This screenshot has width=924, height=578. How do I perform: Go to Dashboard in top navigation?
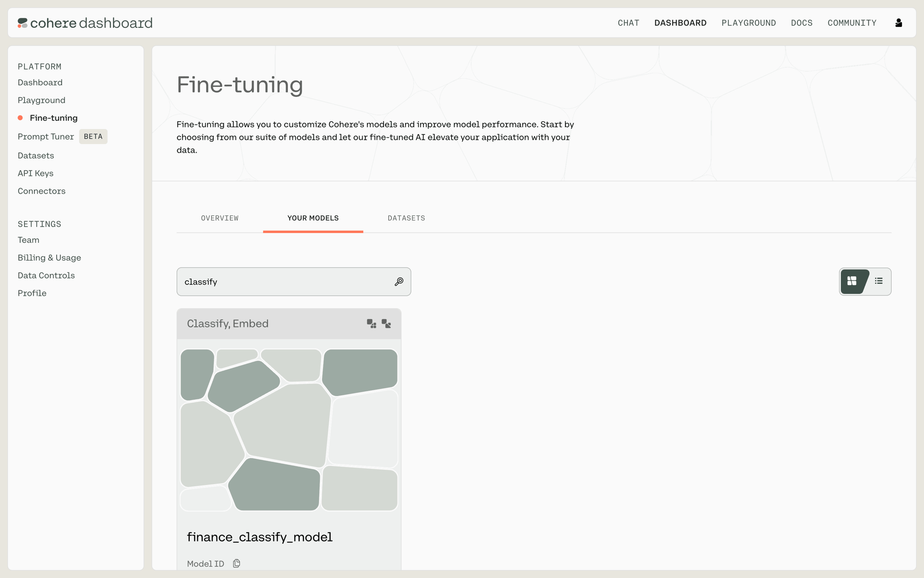680,23
